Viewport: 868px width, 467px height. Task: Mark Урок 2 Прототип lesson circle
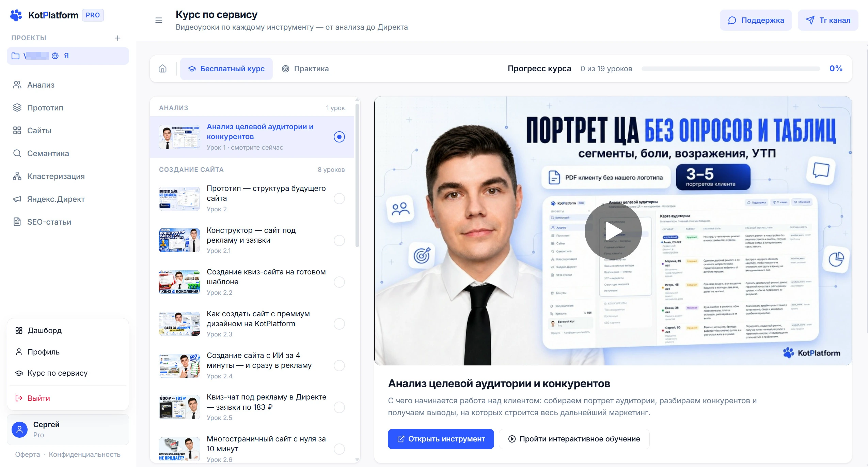click(339, 198)
